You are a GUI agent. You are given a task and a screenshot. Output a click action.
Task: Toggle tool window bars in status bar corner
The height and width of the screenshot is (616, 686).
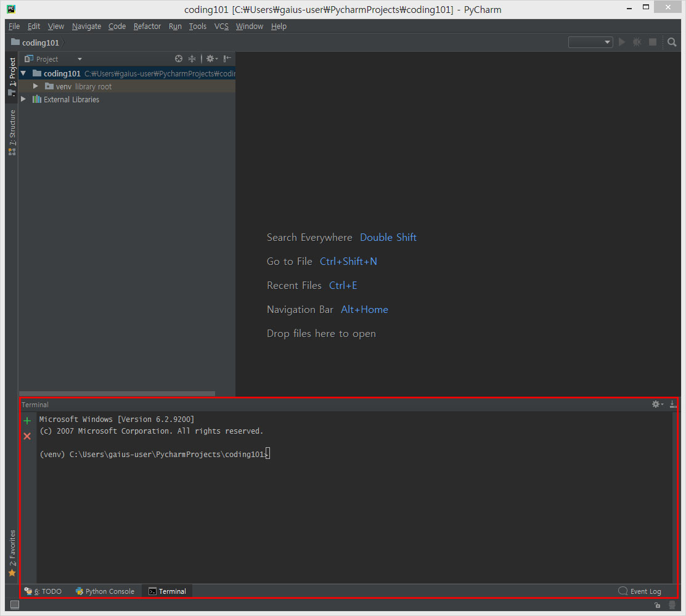pos(15,605)
